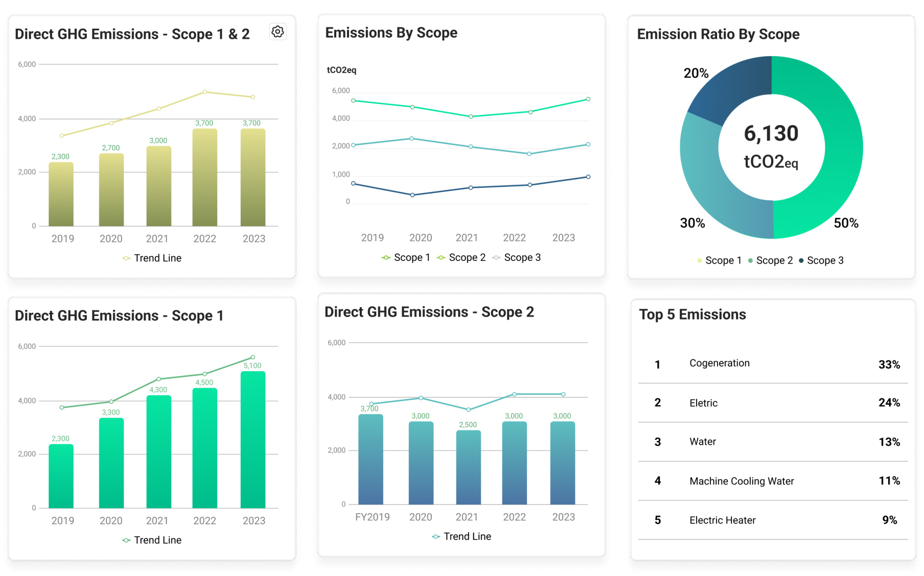The width and height of the screenshot is (924, 576).
Task: Click the 2021 bar labeled 2,500 in Scope 2
Action: pyautogui.click(x=468, y=467)
